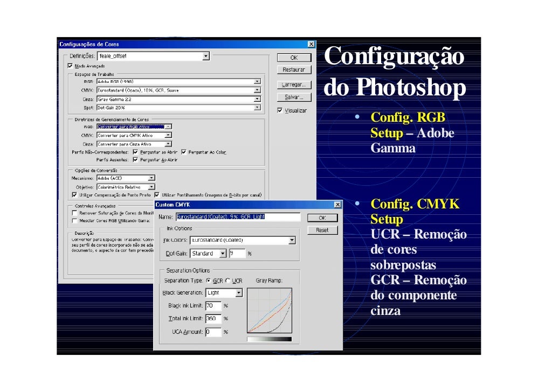Open the Objetivo Colorimétrico Relativo dropdown
Viewport: 538px width, 392px height.
coord(126,187)
